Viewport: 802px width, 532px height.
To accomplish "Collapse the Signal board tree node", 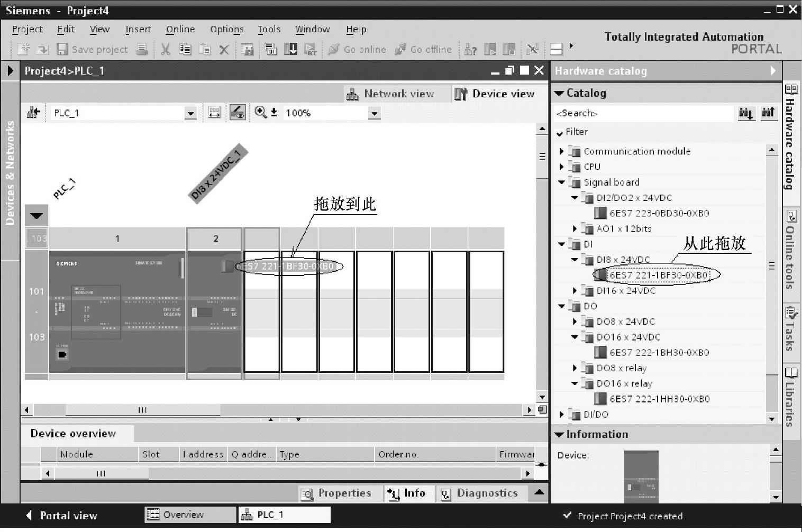I will 562,182.
